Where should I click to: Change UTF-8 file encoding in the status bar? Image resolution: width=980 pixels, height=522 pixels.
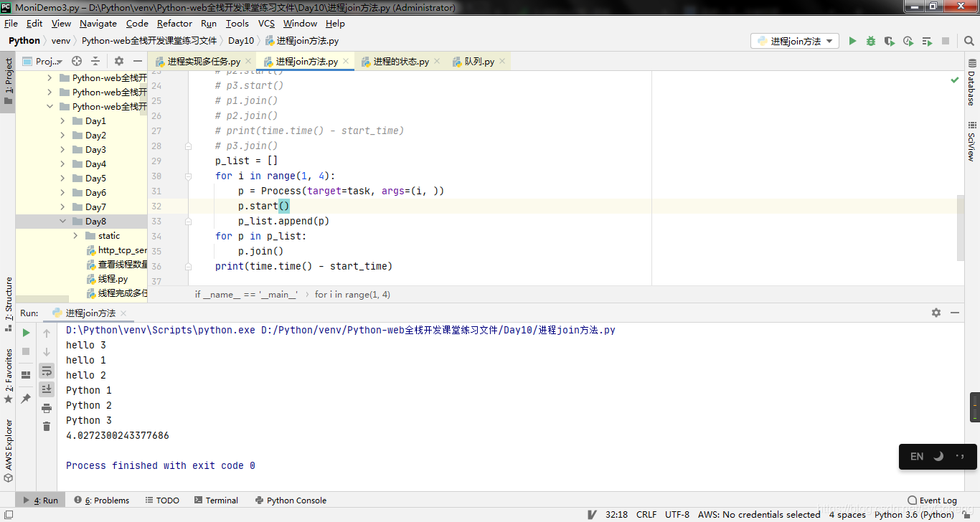click(677, 514)
